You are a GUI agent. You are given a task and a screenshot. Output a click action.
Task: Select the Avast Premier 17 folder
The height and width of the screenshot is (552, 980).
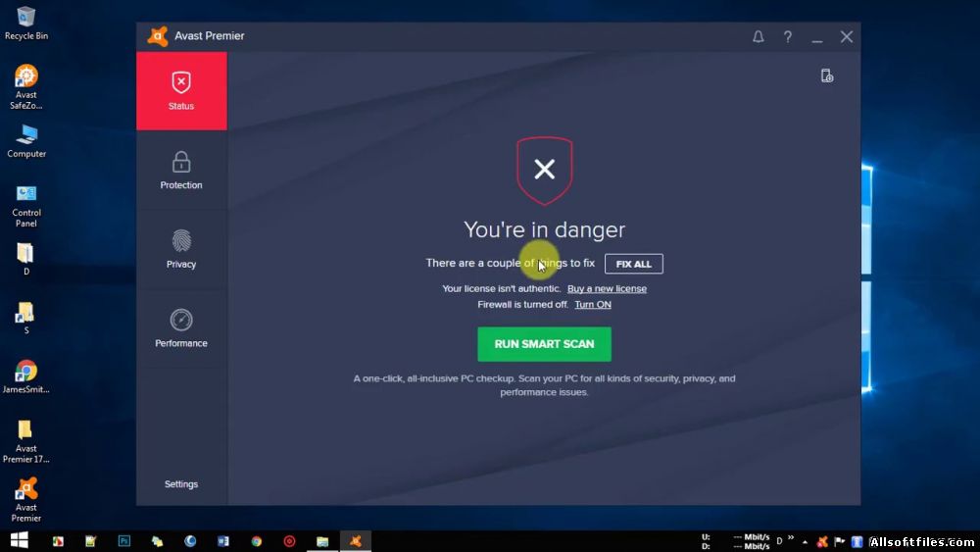tap(26, 441)
